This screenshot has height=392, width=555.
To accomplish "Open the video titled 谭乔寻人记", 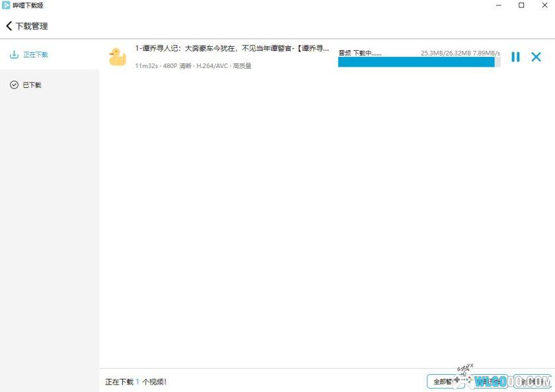I will (x=231, y=48).
